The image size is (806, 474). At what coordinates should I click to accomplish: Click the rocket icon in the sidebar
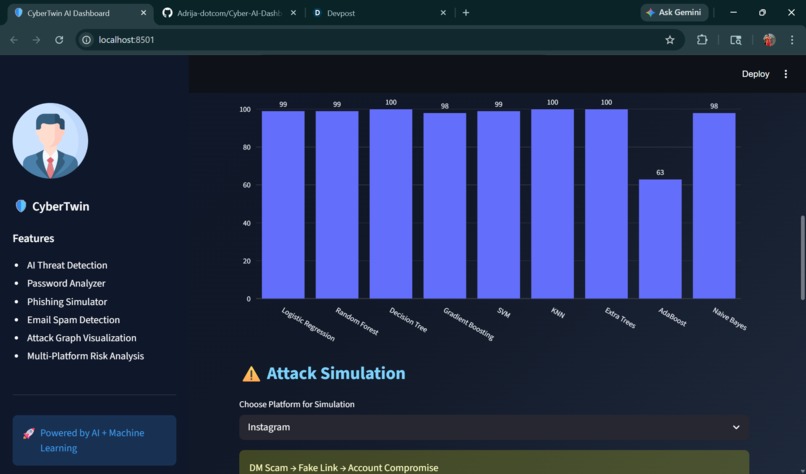coord(29,433)
